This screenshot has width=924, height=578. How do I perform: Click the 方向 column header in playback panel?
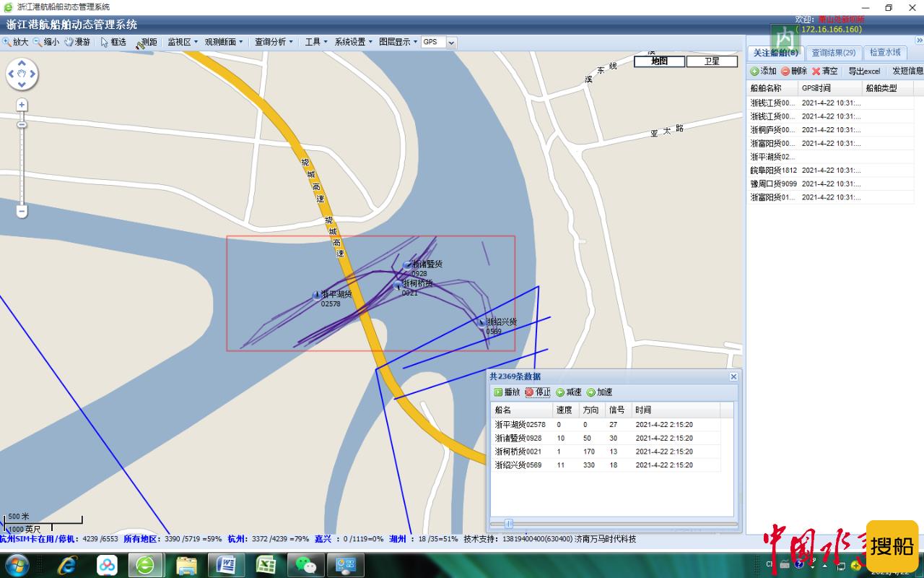(593, 410)
